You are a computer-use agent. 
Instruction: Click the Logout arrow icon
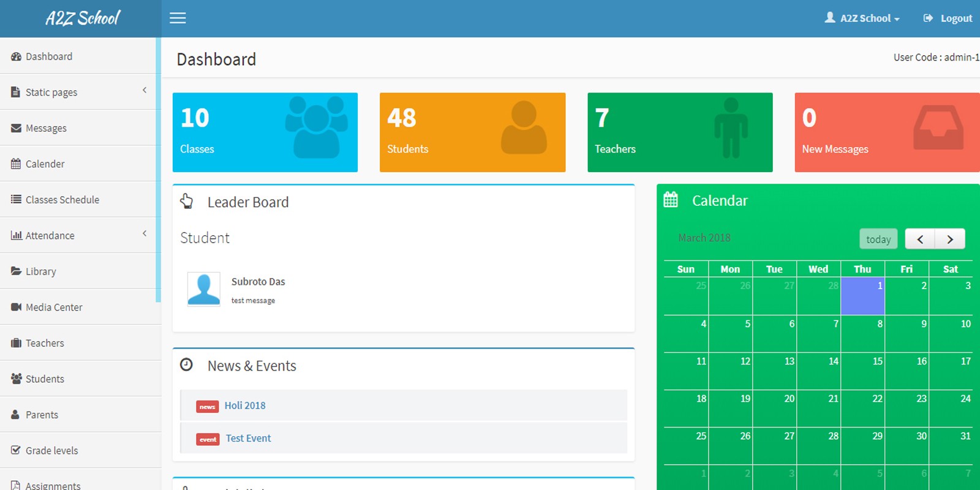[928, 18]
